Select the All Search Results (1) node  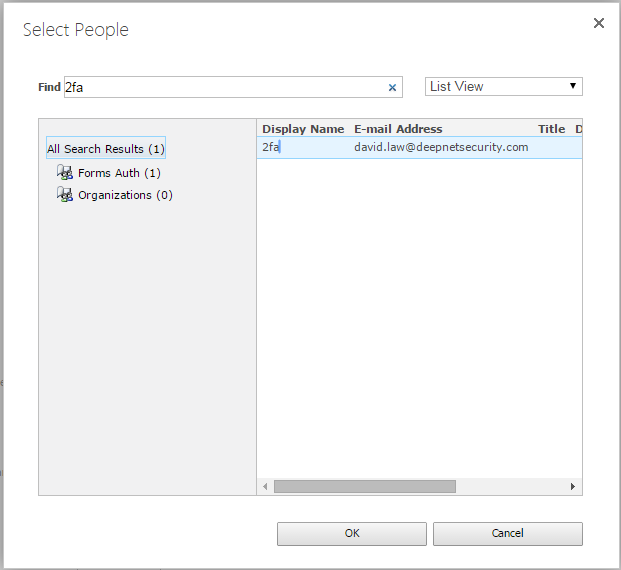pos(106,149)
